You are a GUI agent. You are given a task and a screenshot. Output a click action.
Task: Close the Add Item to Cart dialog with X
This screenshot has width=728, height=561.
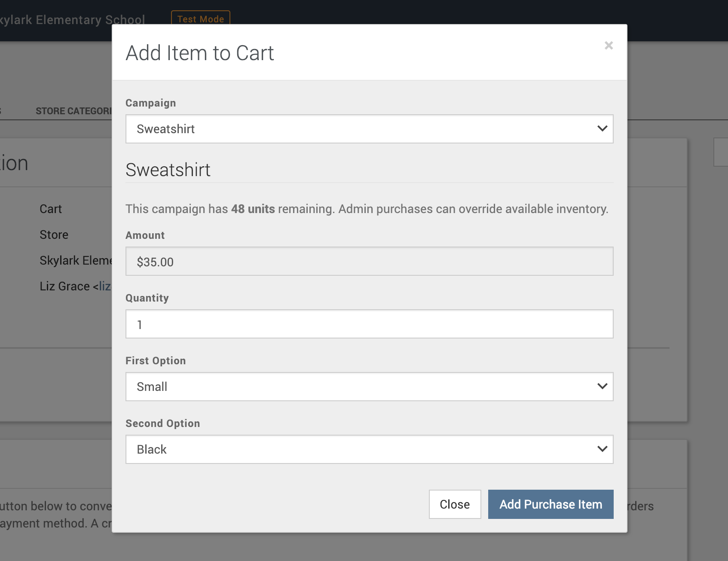coord(609,46)
